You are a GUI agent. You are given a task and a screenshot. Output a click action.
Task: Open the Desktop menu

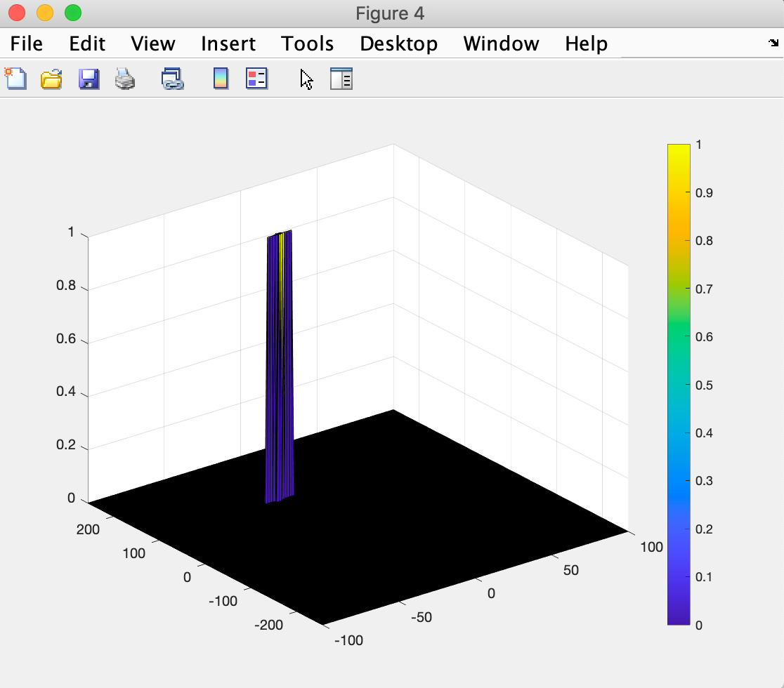[399, 44]
